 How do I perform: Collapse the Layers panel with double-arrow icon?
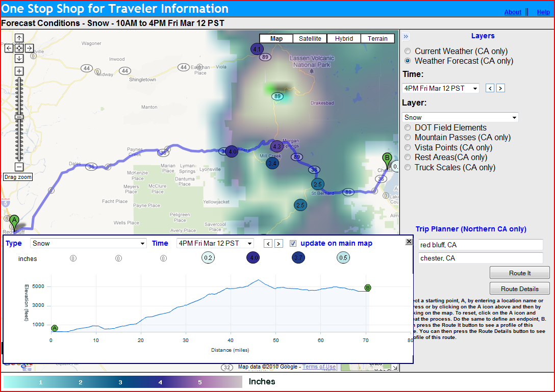(406, 36)
